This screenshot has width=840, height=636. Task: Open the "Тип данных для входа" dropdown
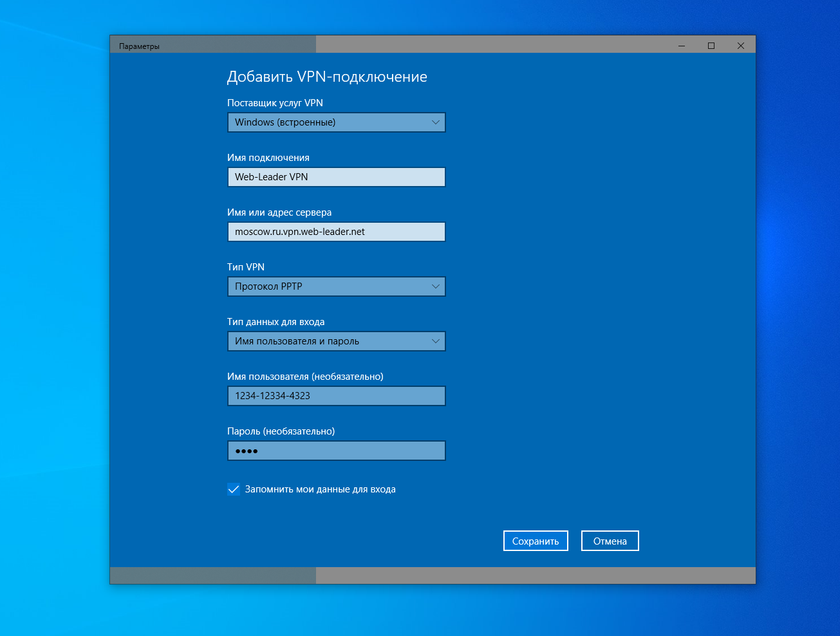coord(336,341)
